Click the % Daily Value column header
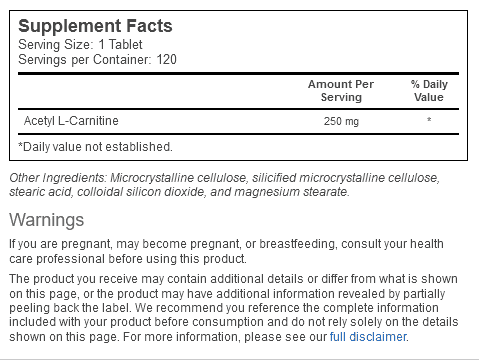Viewport: 479px width, 360px height. 429,91
